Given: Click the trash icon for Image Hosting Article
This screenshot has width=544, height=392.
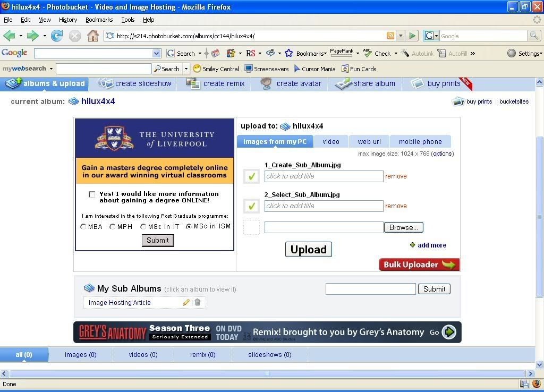Looking at the screenshot, I should (x=198, y=303).
